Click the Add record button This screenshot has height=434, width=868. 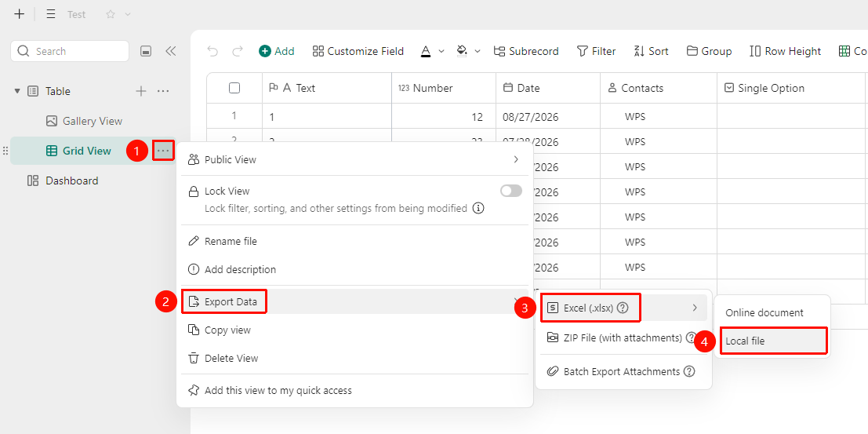277,51
